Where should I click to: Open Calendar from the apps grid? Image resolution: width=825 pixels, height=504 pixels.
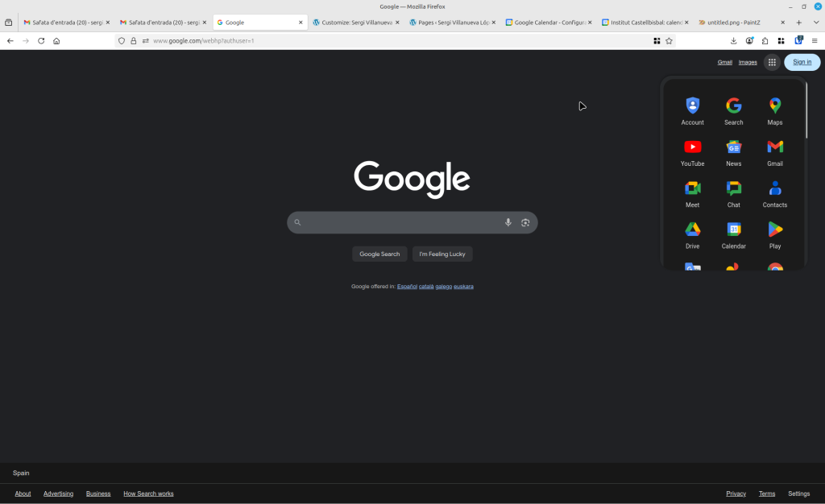click(x=733, y=234)
